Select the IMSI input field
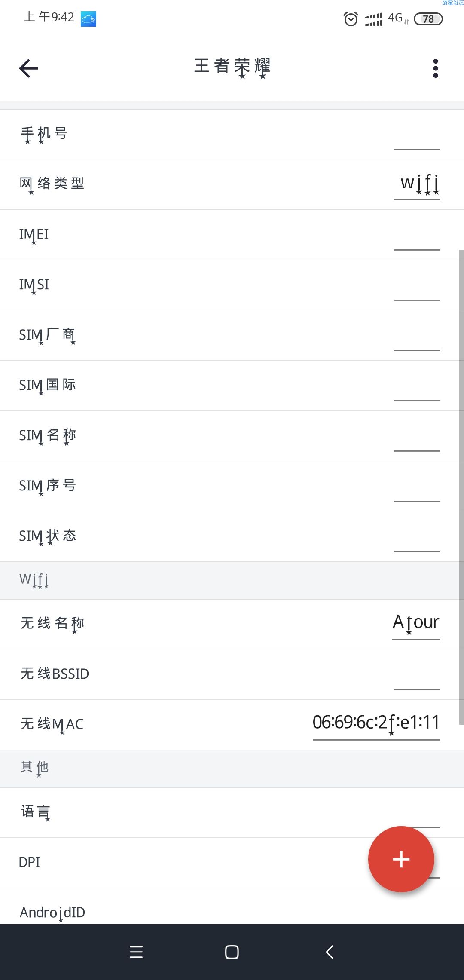The height and width of the screenshot is (980, 464). coord(417,289)
